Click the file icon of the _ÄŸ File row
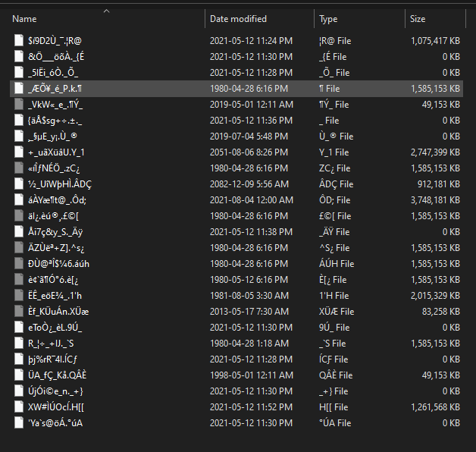This screenshot has height=452, width=476. pyautogui.click(x=19, y=231)
